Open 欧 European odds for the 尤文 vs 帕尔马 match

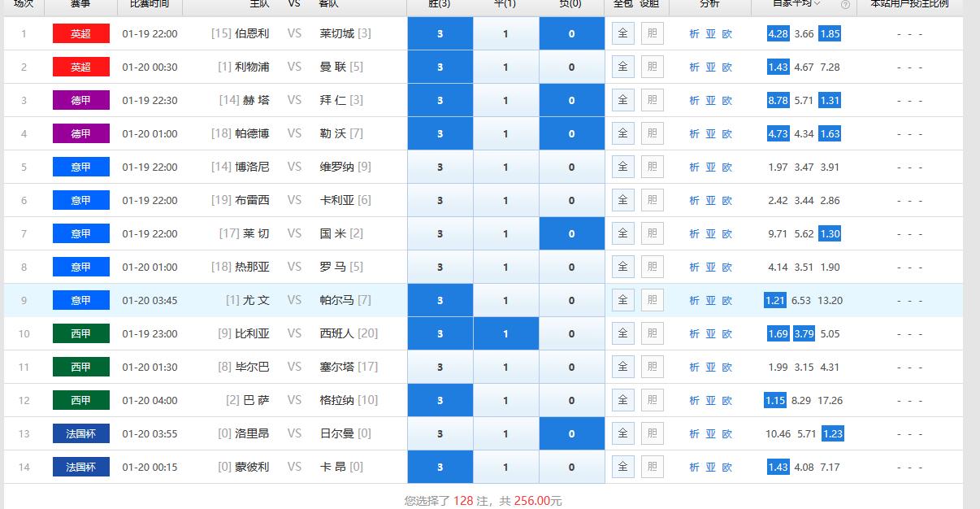(x=726, y=300)
